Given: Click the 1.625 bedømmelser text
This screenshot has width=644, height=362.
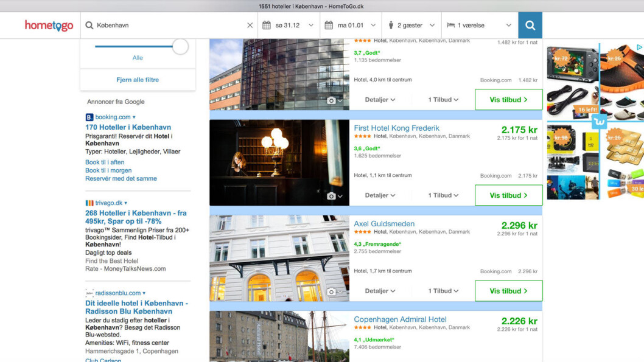Looking at the screenshot, I should pos(377,156).
